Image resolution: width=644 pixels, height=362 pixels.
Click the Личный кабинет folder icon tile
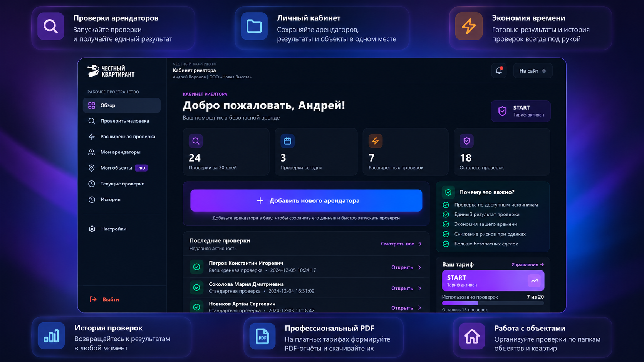[x=254, y=26]
